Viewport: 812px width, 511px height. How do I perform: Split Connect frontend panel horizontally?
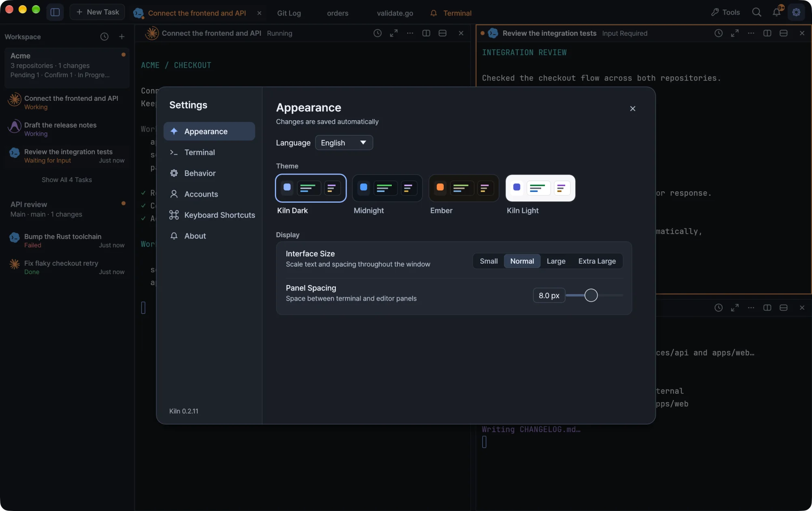[x=443, y=33]
